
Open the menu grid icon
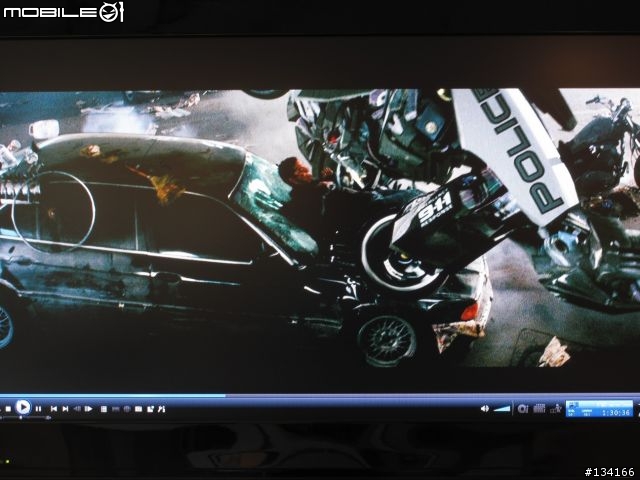[x=104, y=409]
